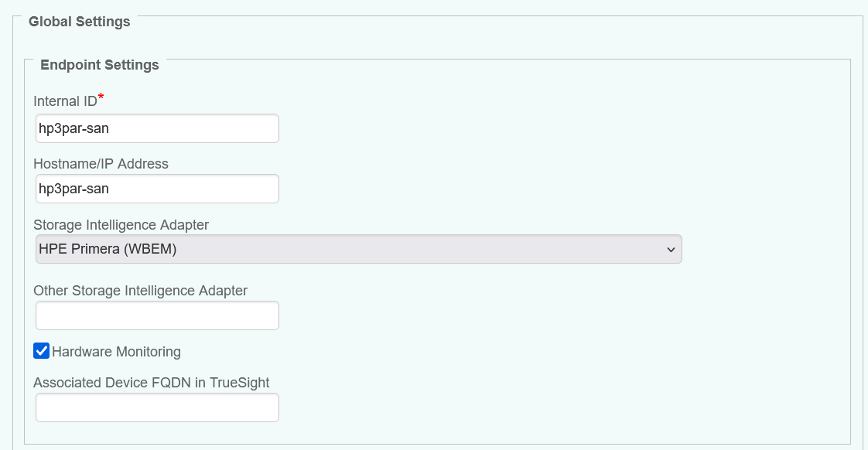Viewport: 868px width, 450px height.
Task: Click the Associated Device FQDN label
Action: [x=151, y=382]
